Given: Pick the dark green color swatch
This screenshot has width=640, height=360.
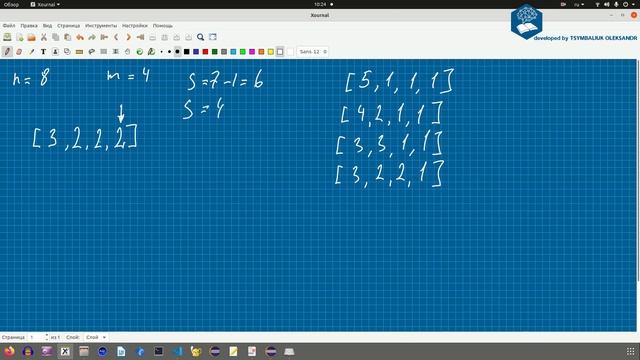Looking at the screenshot, I should click(x=215, y=52).
